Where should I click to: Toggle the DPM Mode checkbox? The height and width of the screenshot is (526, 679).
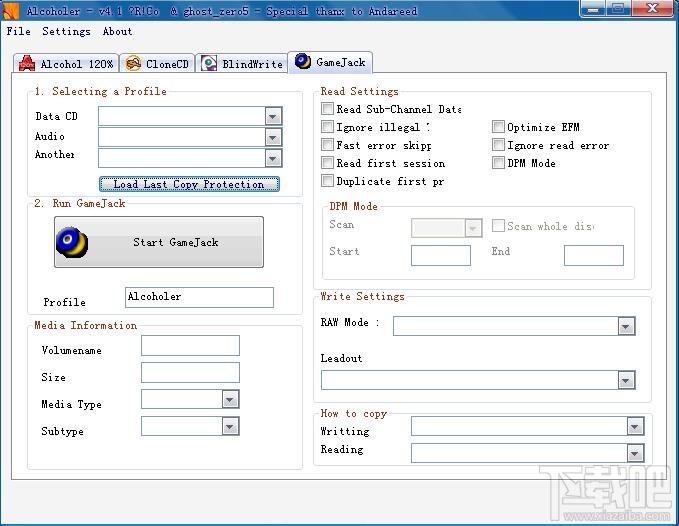point(498,163)
